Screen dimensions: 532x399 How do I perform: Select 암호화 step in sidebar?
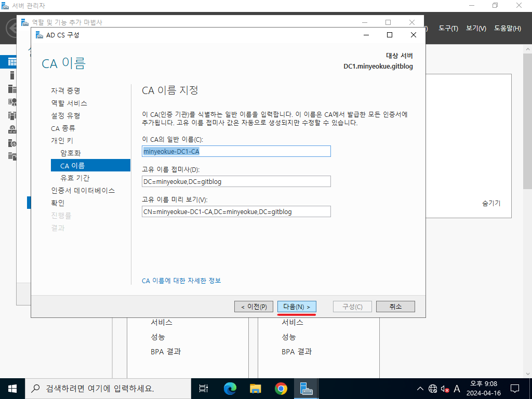pyautogui.click(x=71, y=153)
